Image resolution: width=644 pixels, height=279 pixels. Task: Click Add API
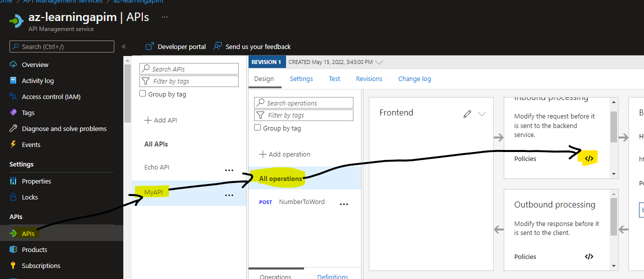click(161, 120)
